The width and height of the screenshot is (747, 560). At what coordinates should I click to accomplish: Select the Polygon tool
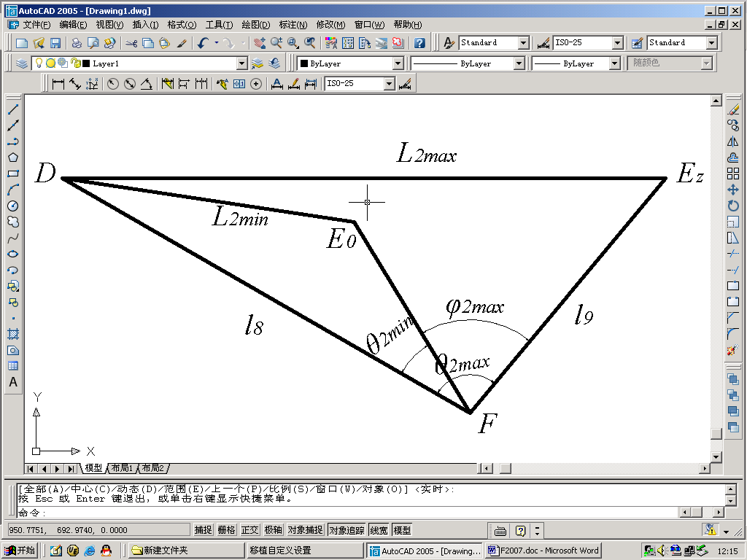(x=13, y=157)
